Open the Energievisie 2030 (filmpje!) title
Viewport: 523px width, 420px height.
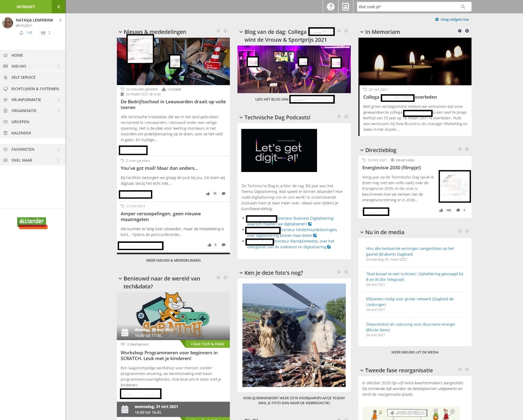[392, 168]
